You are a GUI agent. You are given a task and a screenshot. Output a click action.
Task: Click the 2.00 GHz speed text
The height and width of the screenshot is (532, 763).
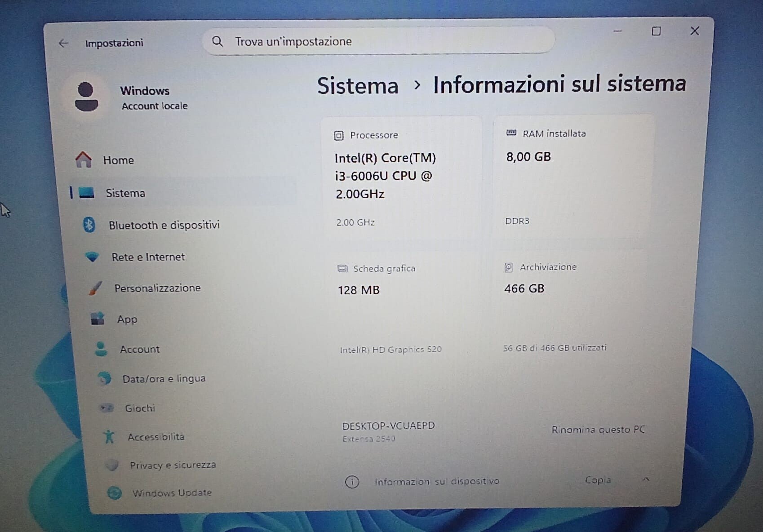355,222
